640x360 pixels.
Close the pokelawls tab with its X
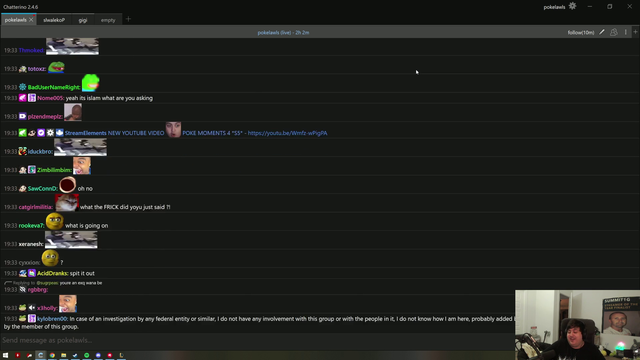click(31, 20)
